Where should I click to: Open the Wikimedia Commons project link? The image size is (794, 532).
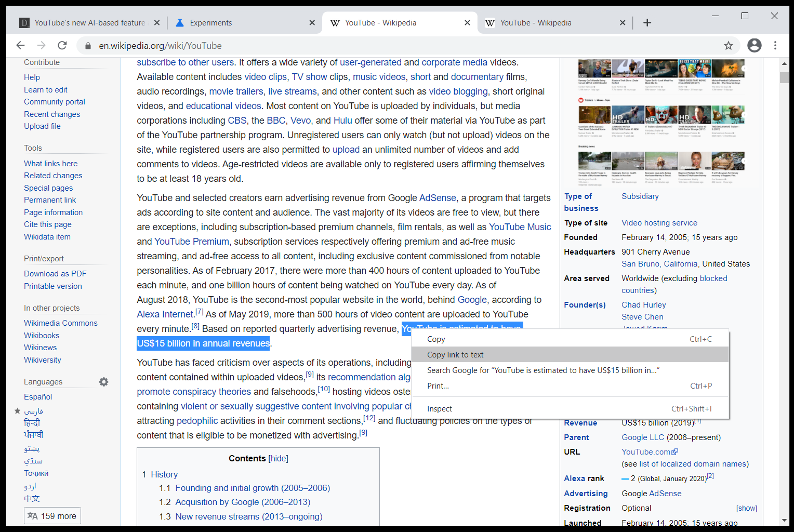click(61, 323)
